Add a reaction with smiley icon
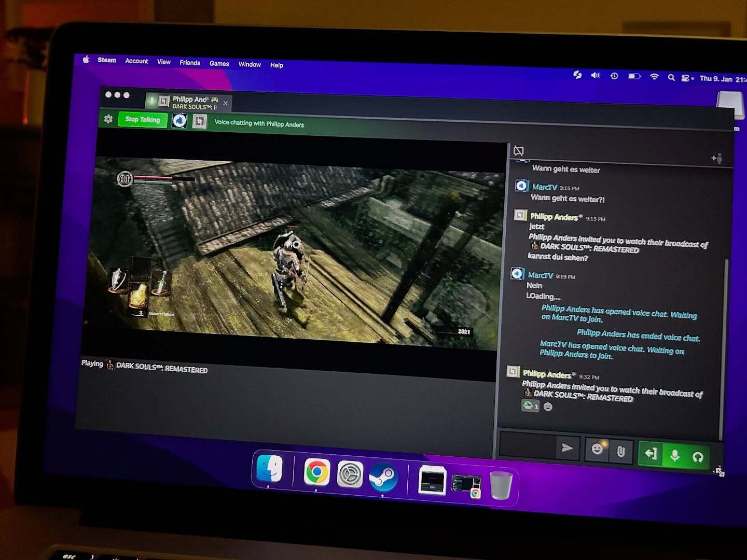The image size is (747, 560). click(x=548, y=407)
